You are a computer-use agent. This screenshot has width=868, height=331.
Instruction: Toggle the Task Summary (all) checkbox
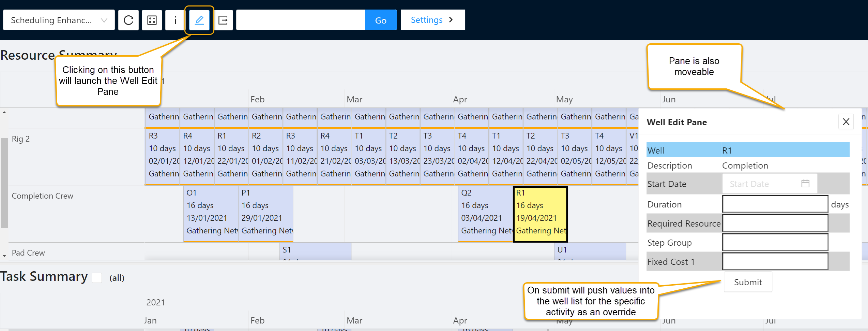pos(97,278)
